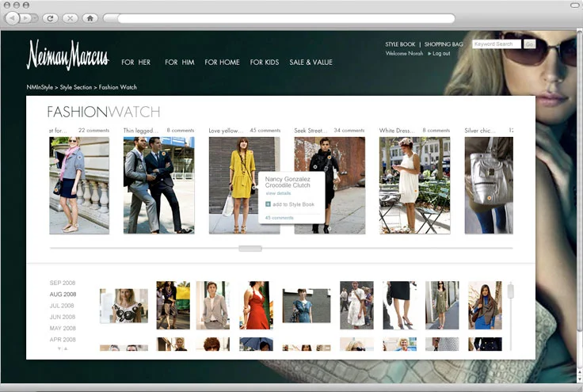
Task: Click the month list up arrow
Action: (x=66, y=349)
